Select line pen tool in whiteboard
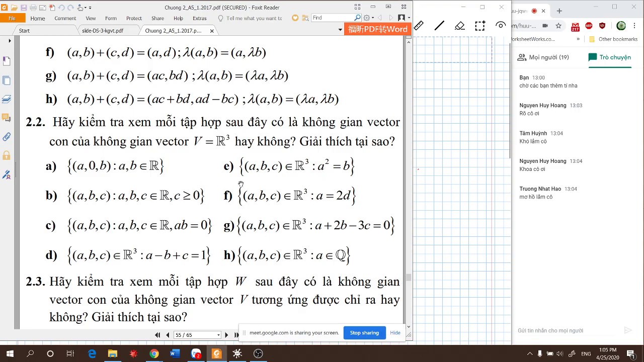The height and width of the screenshot is (362, 644). [x=439, y=25]
